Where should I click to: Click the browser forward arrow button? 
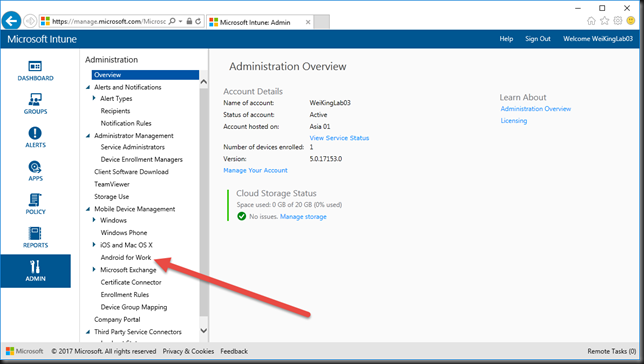tap(30, 21)
